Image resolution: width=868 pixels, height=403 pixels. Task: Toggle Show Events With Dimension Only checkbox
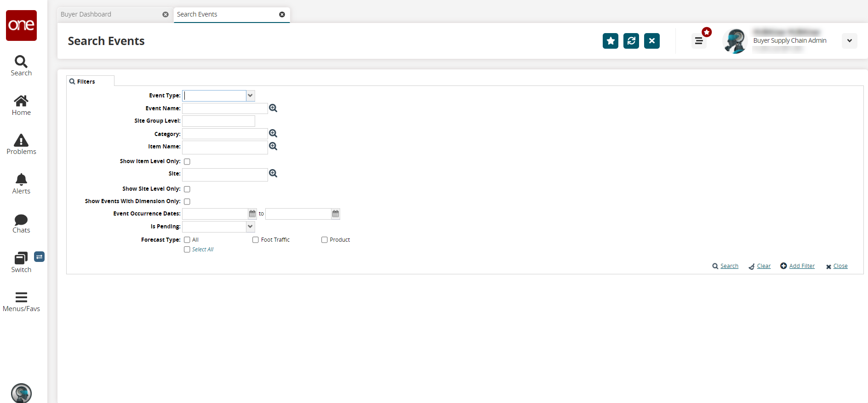pos(187,201)
